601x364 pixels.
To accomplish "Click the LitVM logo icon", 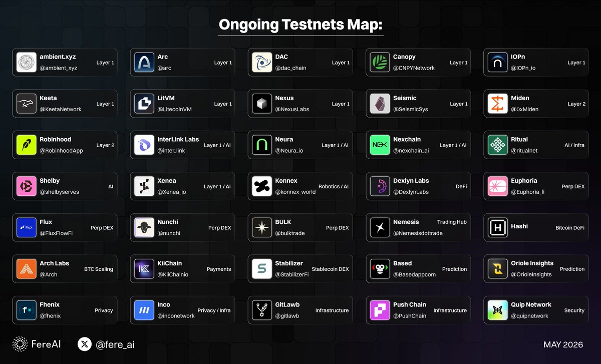I will [x=144, y=104].
